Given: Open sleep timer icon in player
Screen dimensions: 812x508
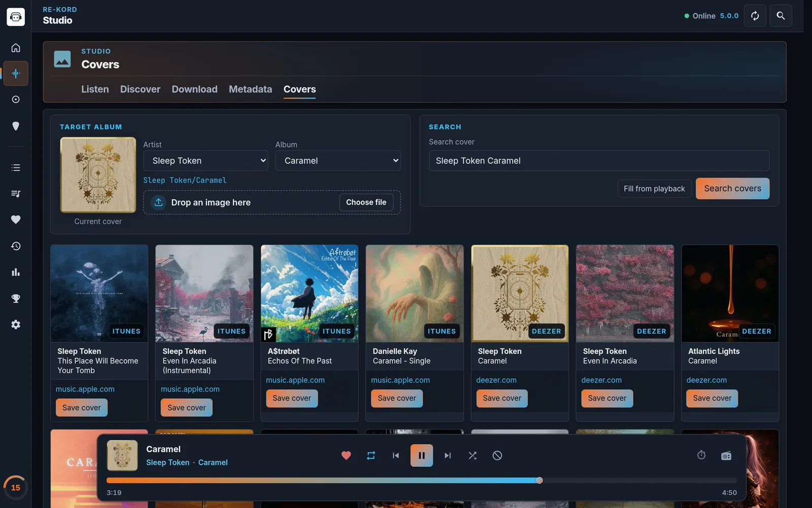Looking at the screenshot, I should point(701,455).
